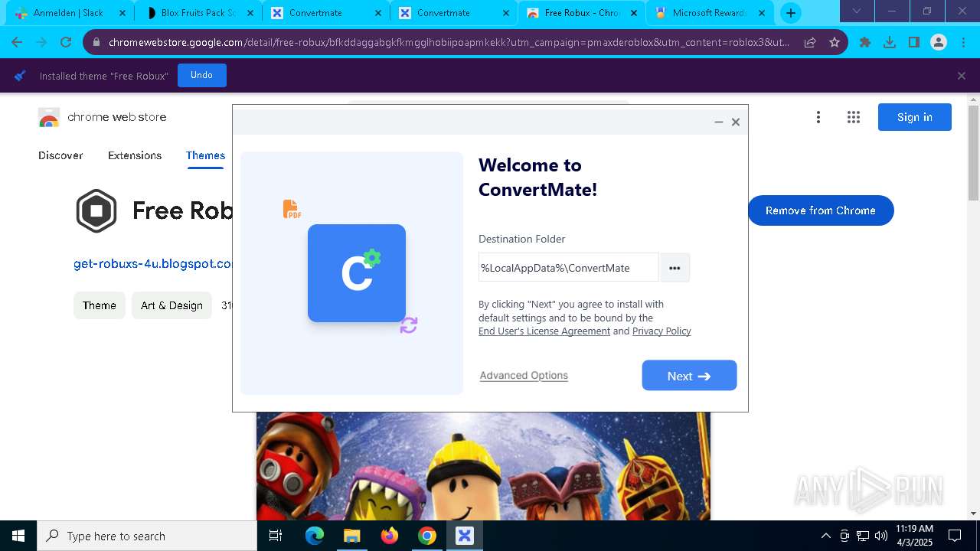Go to Discover section
The width and height of the screenshot is (980, 551).
coord(60,155)
